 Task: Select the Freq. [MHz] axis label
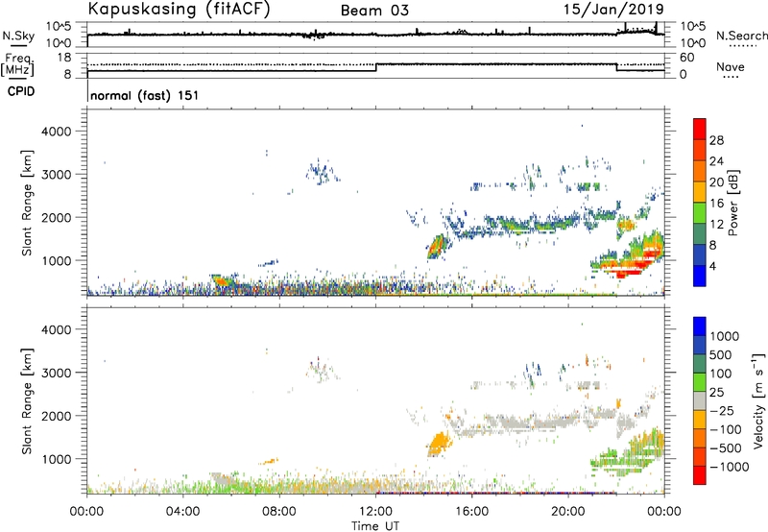(17, 65)
